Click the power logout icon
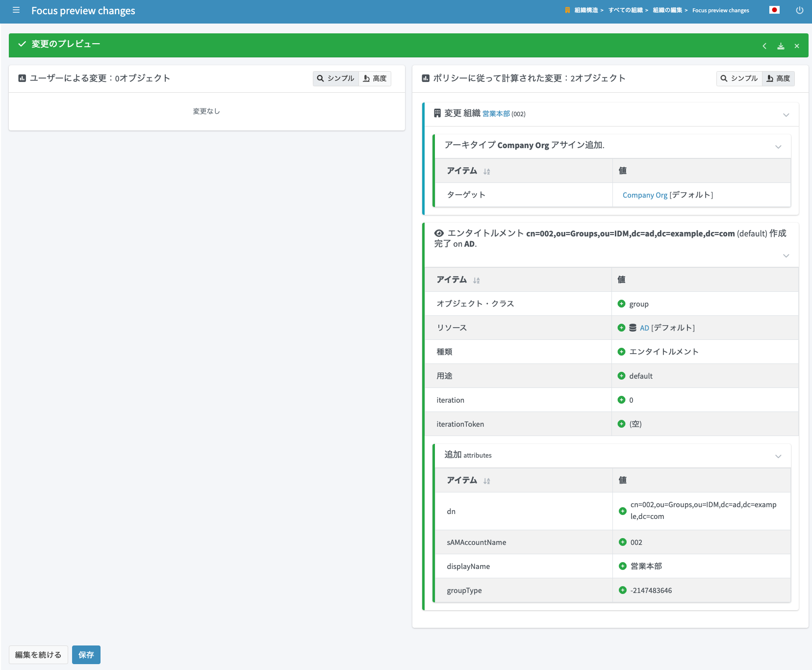The image size is (812, 670). click(800, 10)
